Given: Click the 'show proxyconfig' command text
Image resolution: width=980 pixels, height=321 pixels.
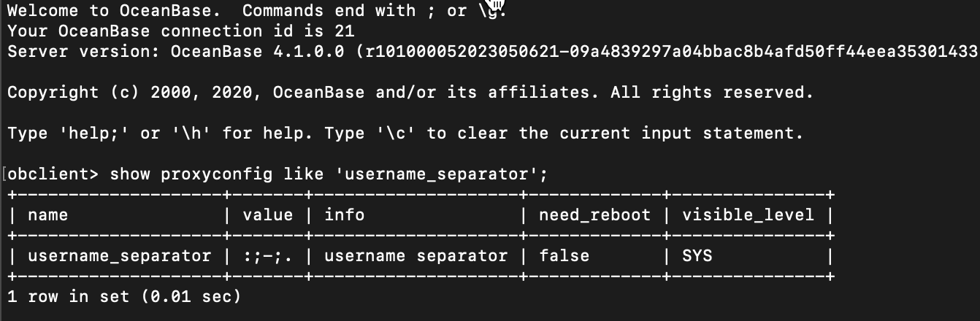Looking at the screenshot, I should pyautogui.click(x=191, y=174).
